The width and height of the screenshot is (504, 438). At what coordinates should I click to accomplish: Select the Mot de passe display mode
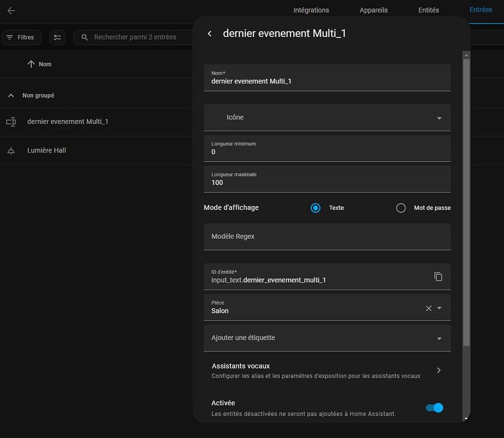coord(401,208)
